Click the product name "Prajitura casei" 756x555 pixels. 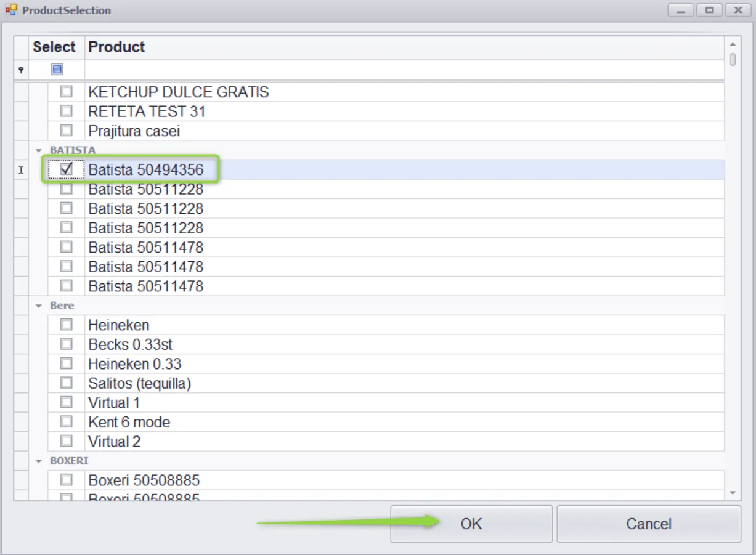[134, 131]
